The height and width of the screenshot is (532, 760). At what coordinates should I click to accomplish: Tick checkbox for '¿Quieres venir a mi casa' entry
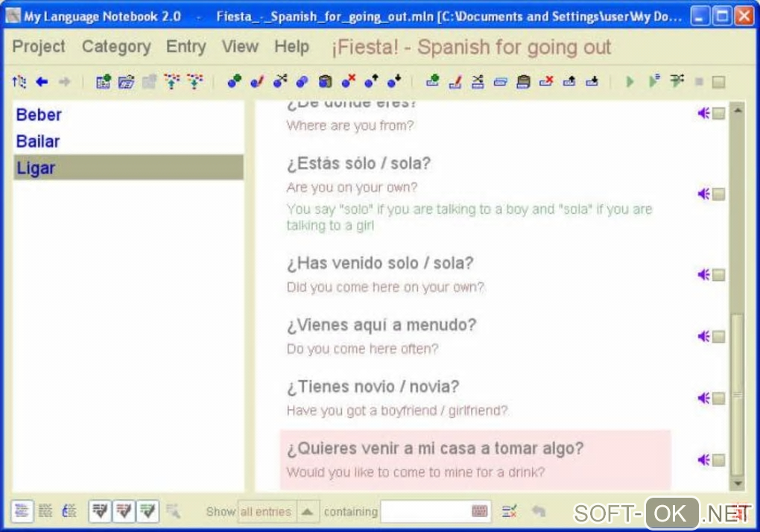click(719, 460)
